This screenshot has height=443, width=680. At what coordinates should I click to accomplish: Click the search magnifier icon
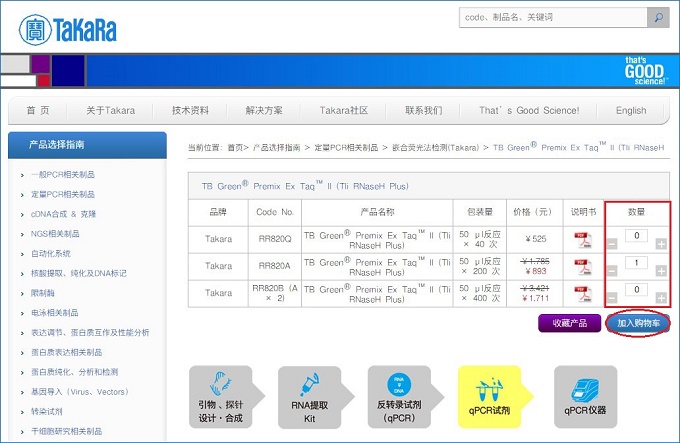click(658, 17)
